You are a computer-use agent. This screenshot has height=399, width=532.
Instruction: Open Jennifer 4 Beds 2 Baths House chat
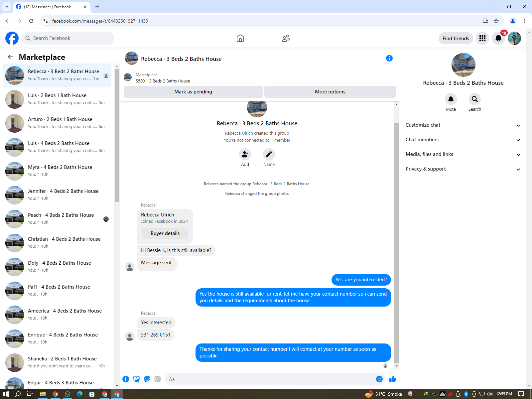click(57, 195)
